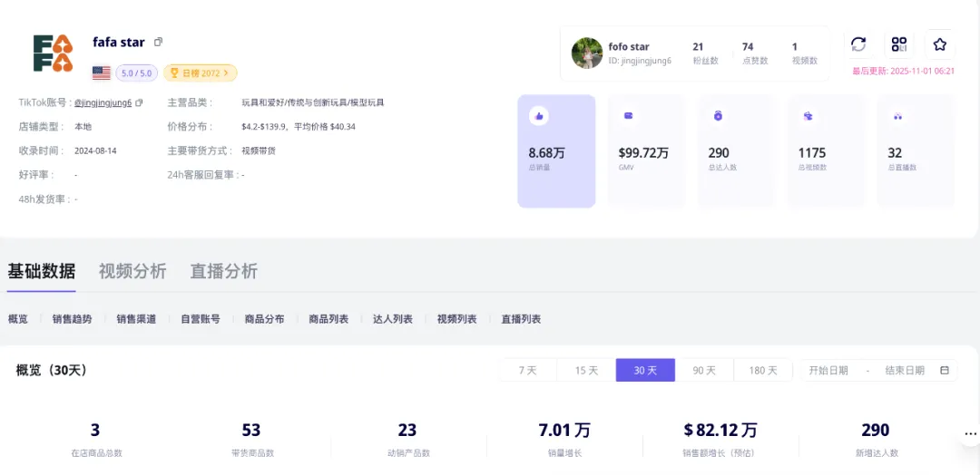Click the thumbs-up icon in 总销量 card

click(539, 115)
